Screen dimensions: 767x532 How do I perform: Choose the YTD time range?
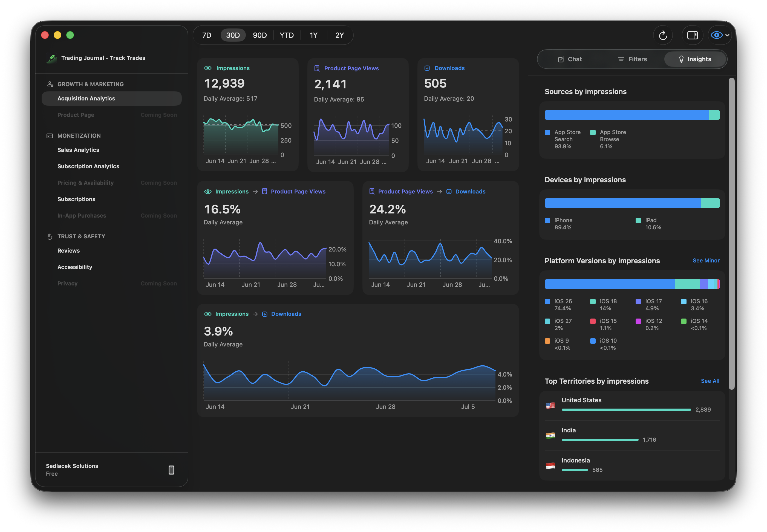point(287,35)
